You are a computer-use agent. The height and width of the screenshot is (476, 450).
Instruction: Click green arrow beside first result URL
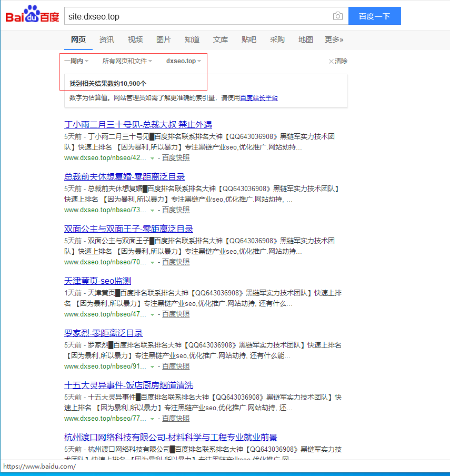pos(152,158)
